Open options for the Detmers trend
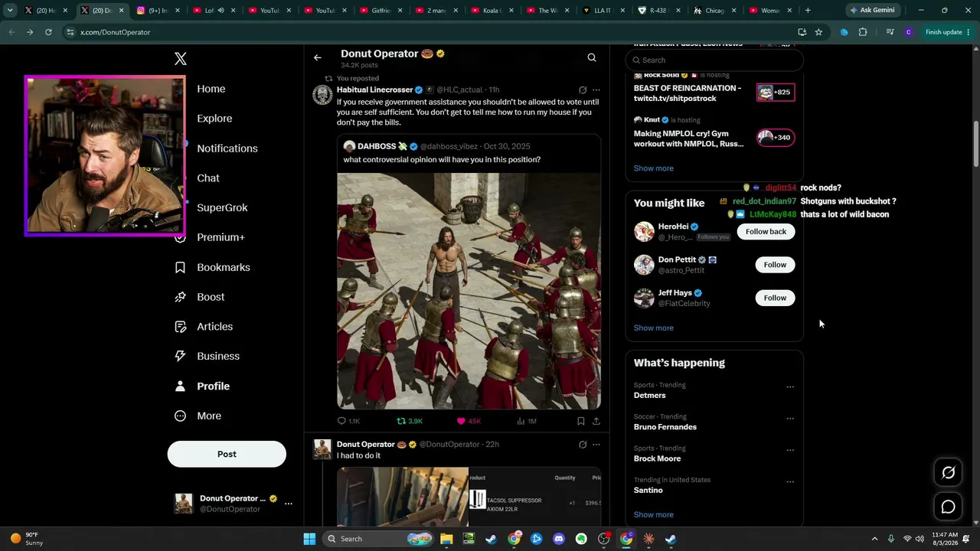The width and height of the screenshot is (980, 551). coord(790,387)
